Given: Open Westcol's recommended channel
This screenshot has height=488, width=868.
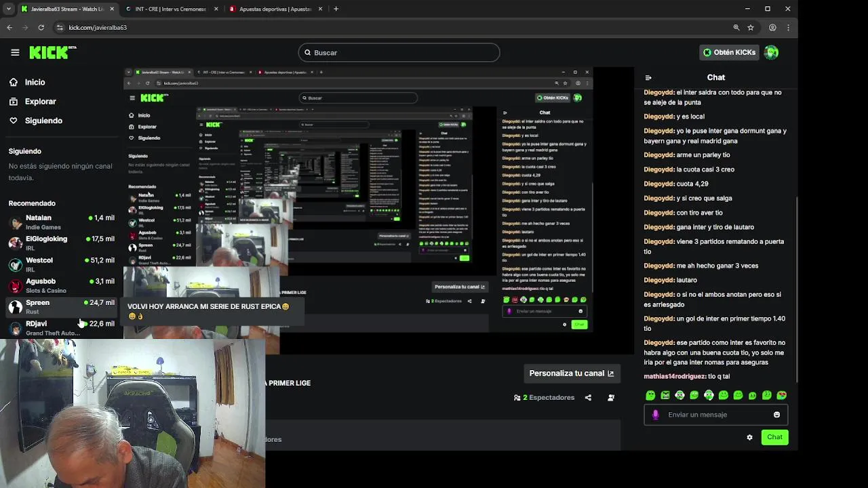Looking at the screenshot, I should point(62,264).
